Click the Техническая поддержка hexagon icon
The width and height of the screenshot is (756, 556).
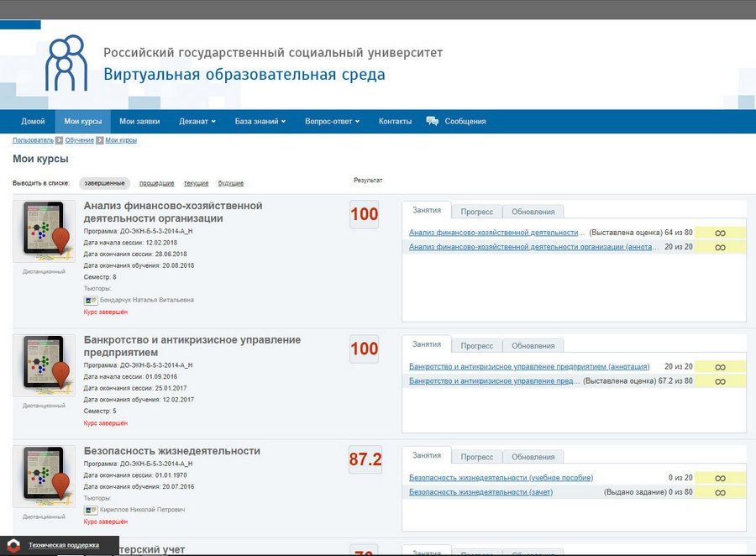[x=15, y=545]
